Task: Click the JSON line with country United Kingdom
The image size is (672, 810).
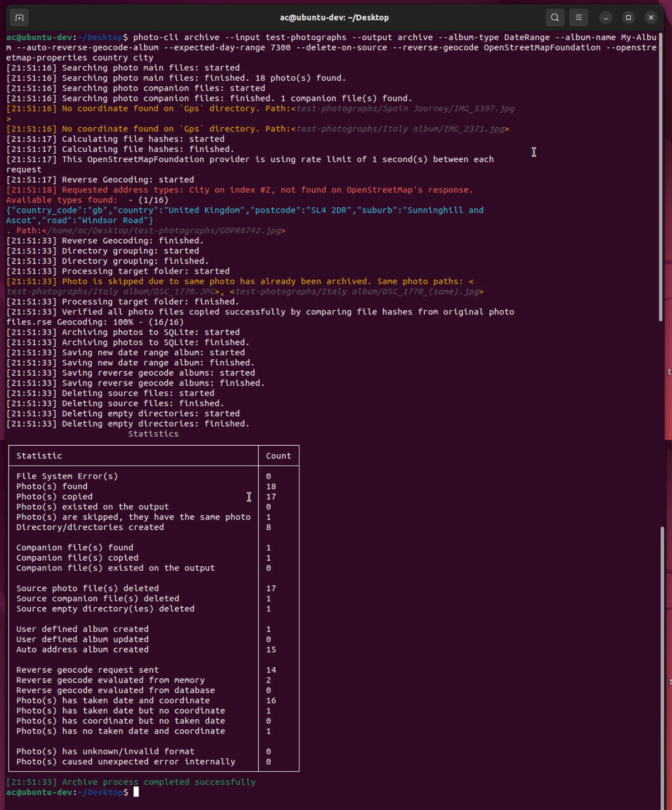Action: pyautogui.click(x=245, y=210)
